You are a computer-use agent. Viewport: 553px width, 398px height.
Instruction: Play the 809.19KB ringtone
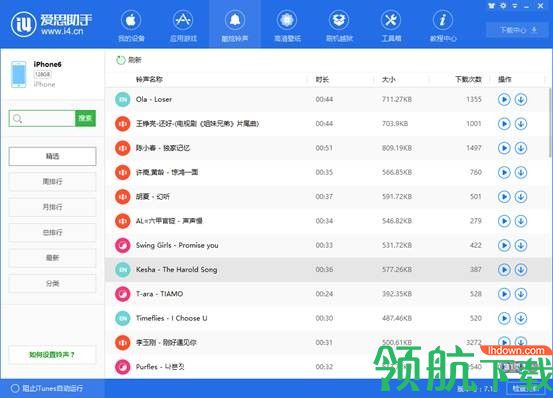click(x=504, y=148)
